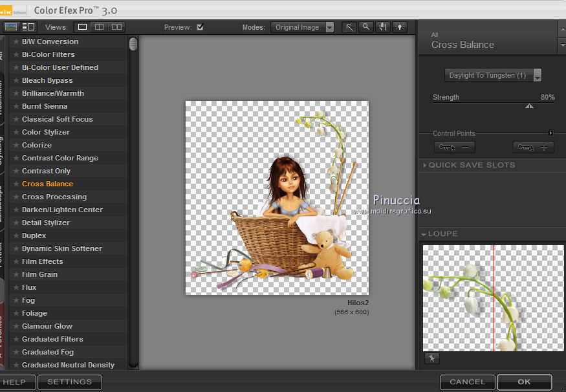Image resolution: width=566 pixels, height=392 pixels.
Task: Select the arrow selection tool
Action: [349, 27]
